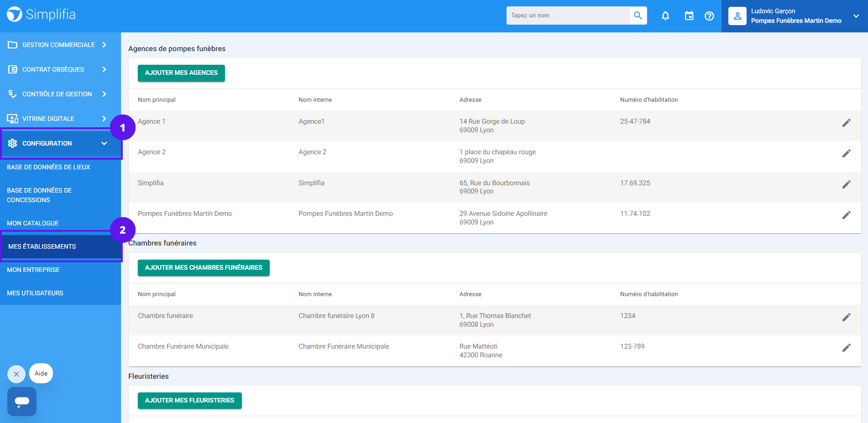Click address 14 Rue Gorge de Loup

point(492,121)
